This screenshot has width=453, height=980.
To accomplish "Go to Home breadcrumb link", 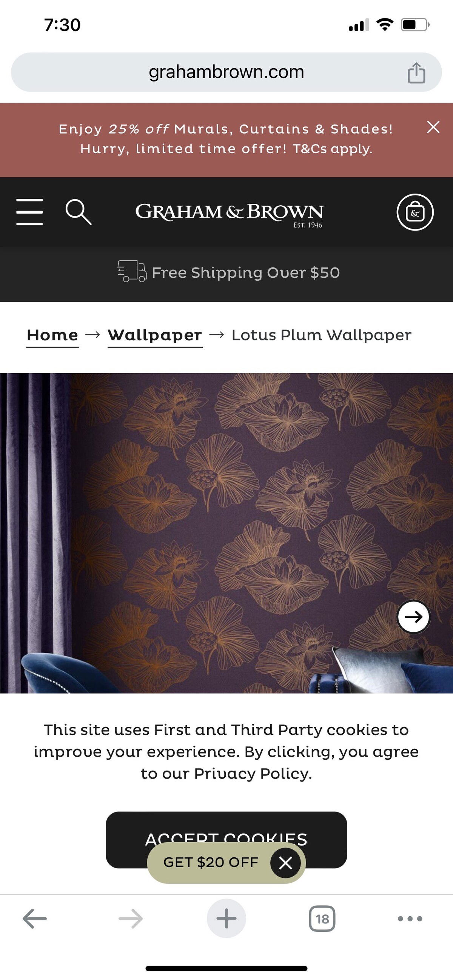I will [52, 335].
